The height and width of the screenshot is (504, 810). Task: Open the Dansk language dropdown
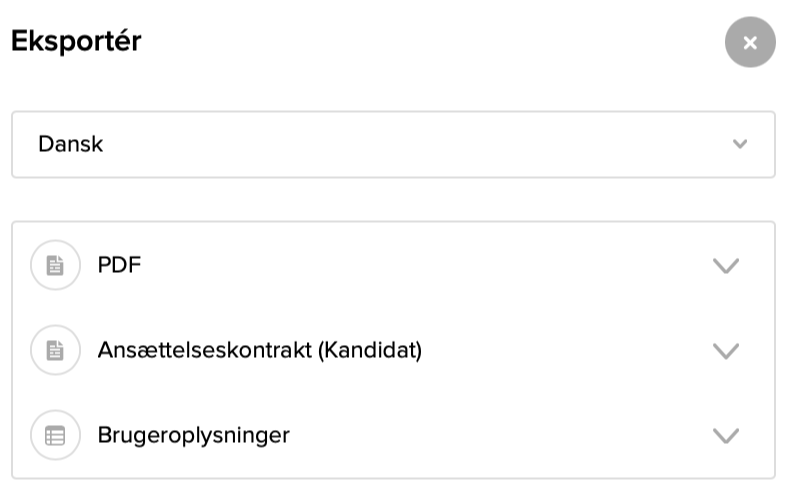tap(393, 144)
